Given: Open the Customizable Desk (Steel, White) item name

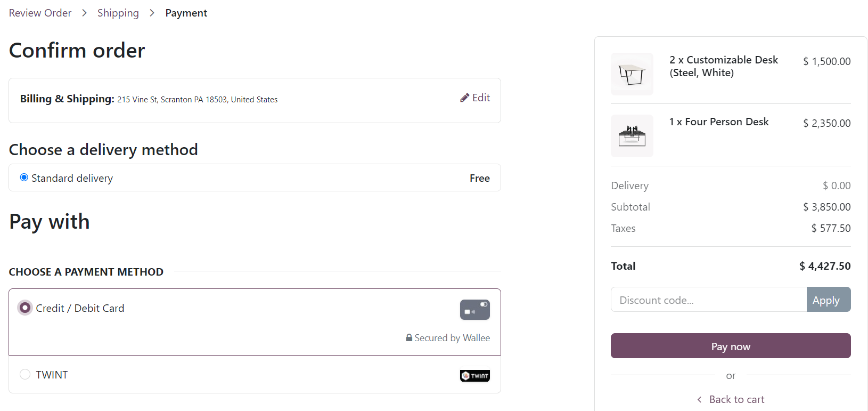Looking at the screenshot, I should (x=723, y=67).
